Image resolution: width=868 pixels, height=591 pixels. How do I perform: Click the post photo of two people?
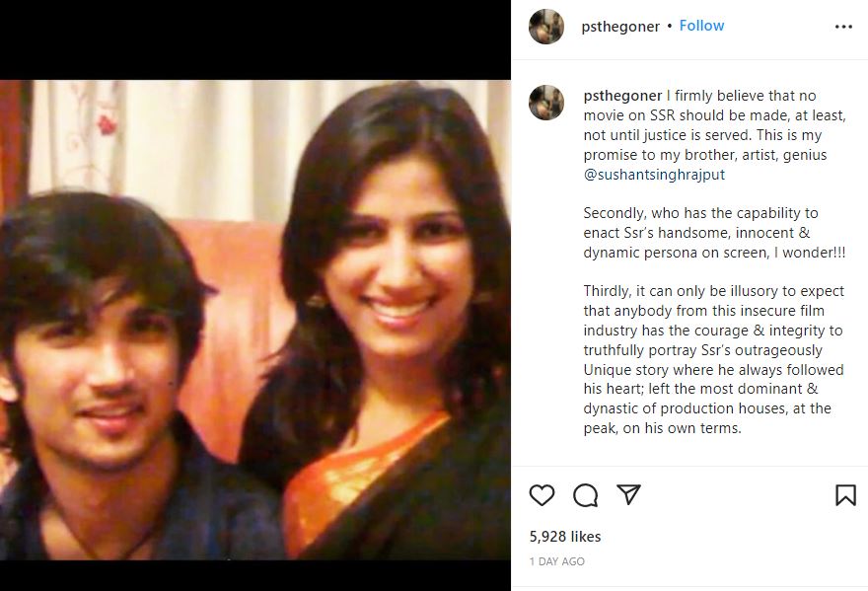click(255, 320)
